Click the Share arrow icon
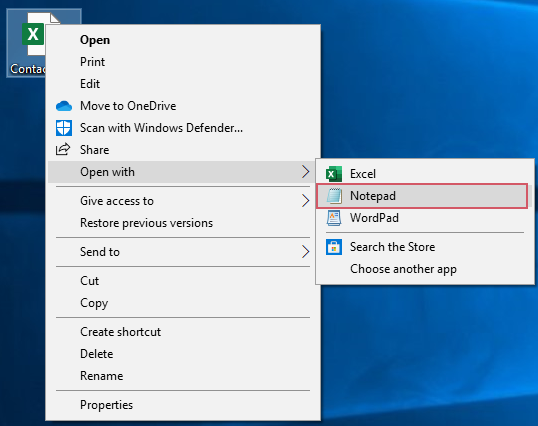Image resolution: width=538 pixels, height=426 pixels. click(63, 150)
